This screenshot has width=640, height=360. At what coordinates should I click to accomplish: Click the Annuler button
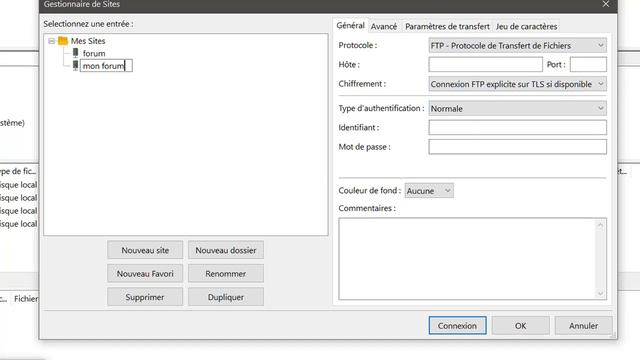(x=583, y=326)
